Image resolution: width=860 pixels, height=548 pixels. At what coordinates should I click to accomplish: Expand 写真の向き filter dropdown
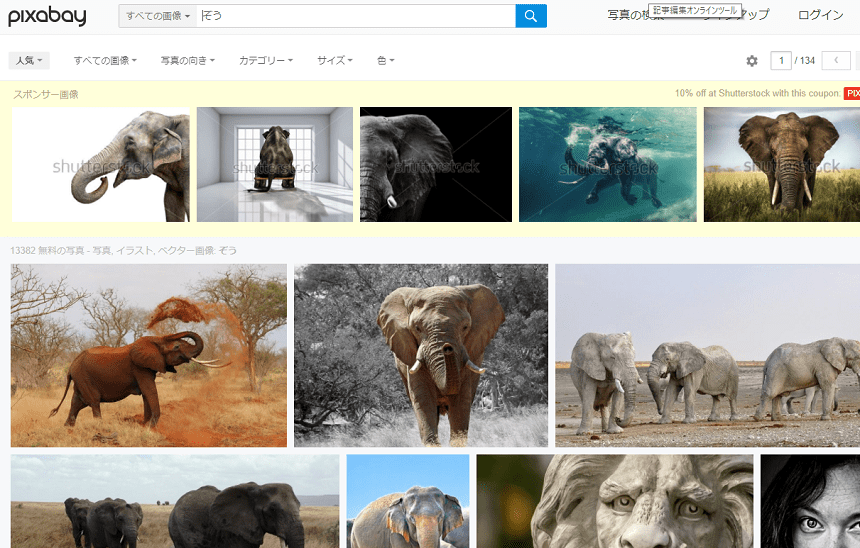[188, 60]
